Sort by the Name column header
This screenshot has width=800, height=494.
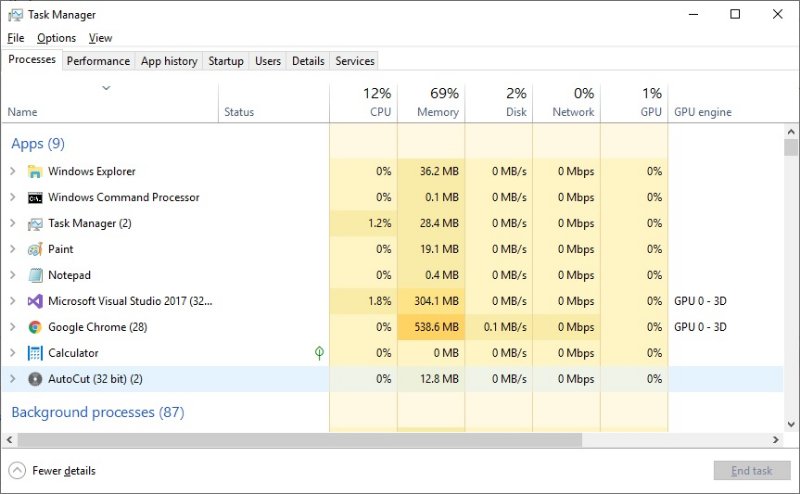110,103
